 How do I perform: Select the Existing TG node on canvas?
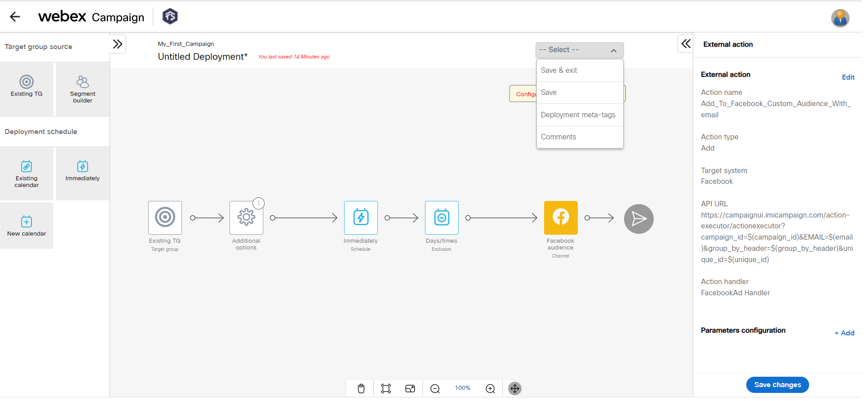pyautogui.click(x=165, y=218)
